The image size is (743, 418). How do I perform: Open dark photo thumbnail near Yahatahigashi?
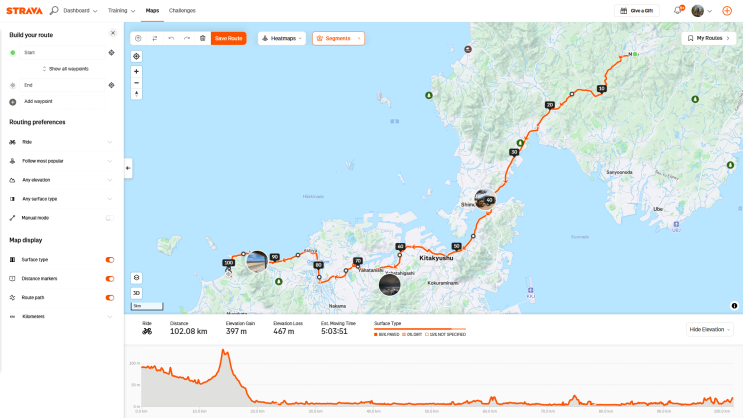point(390,285)
